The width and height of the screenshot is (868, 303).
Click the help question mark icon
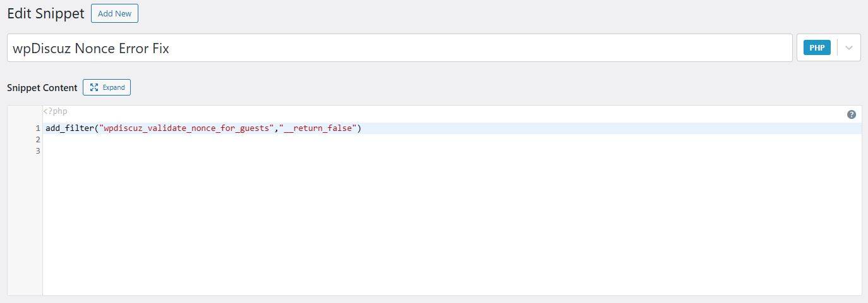pos(851,114)
